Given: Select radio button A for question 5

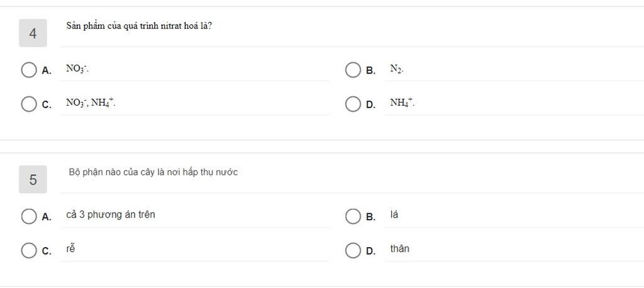Looking at the screenshot, I should point(29,216).
